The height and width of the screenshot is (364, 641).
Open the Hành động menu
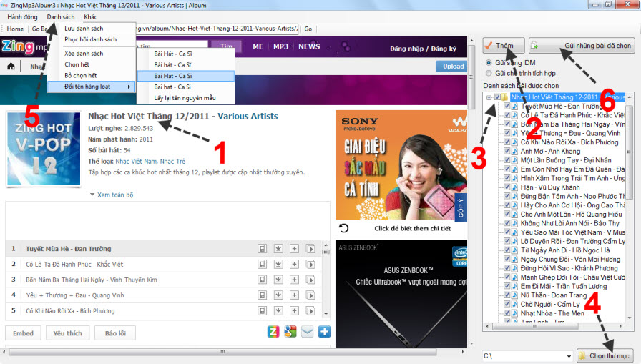click(22, 16)
